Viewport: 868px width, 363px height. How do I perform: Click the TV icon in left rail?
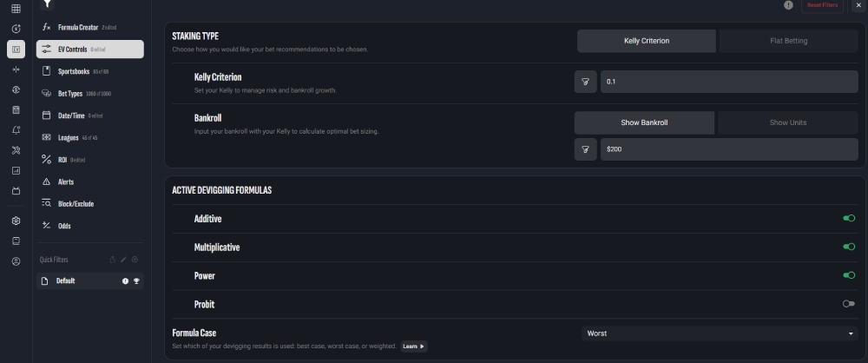(16, 191)
